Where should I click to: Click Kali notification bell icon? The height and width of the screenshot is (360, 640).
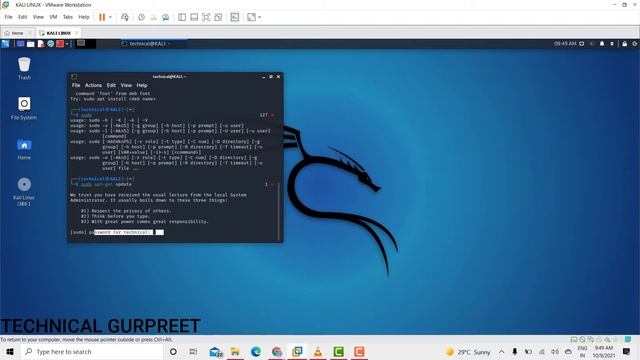click(602, 44)
